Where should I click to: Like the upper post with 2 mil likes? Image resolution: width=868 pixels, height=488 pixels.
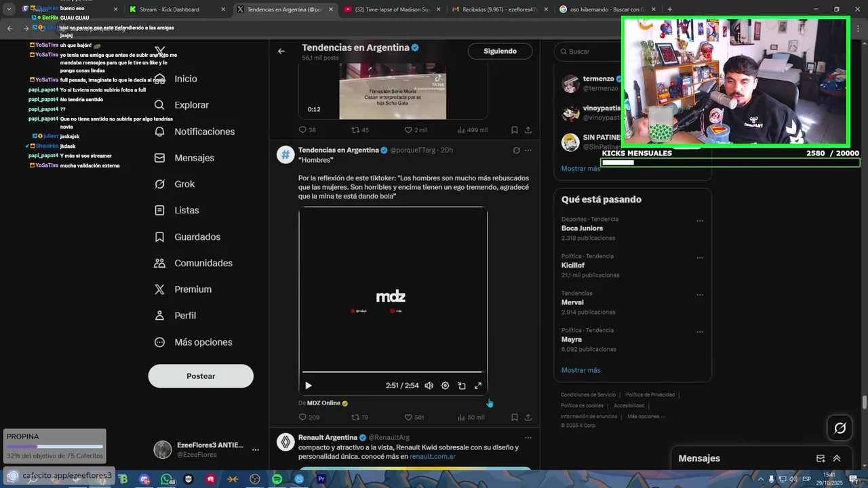pos(416,130)
